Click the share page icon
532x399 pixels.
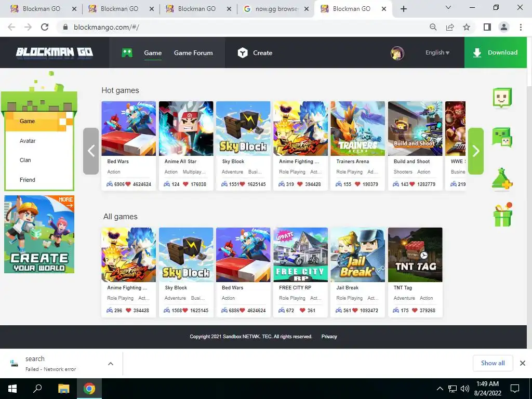[450, 27]
